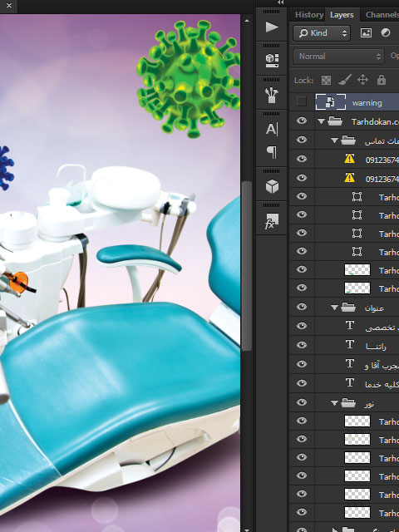Screen dimensions: 399x532
Task: Toggle visibility of second 09123674 layer
Action: [x=302, y=178]
